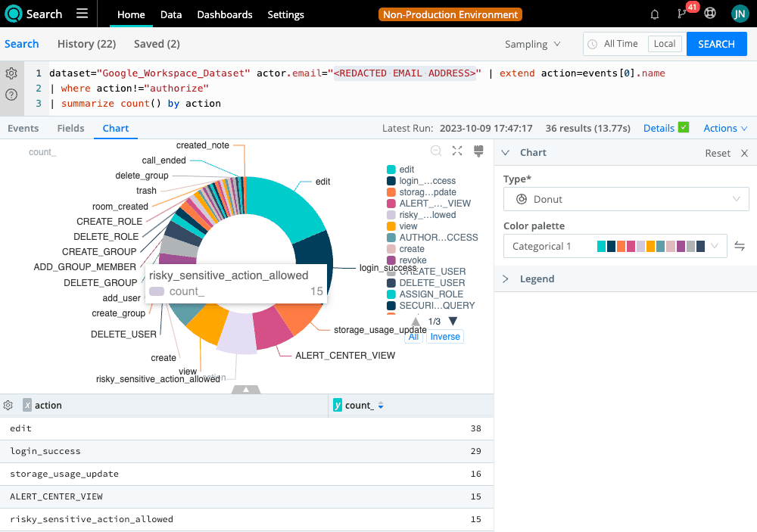Viewport: 757px width, 532px height.
Task: Open the chart Type dropdown
Action: click(x=626, y=199)
